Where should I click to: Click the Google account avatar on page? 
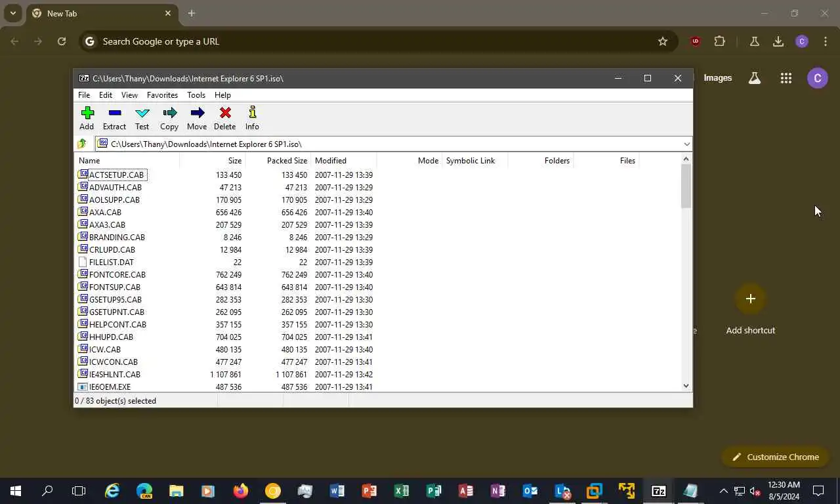click(818, 78)
